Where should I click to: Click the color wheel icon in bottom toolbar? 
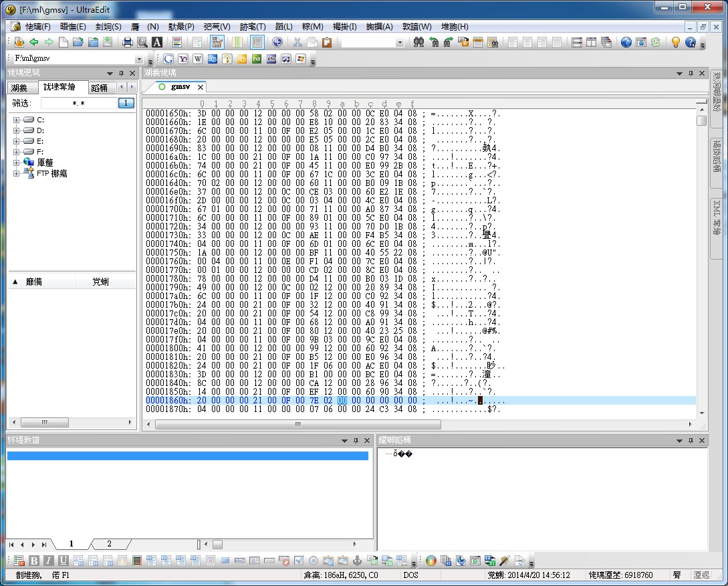pyautogui.click(x=431, y=561)
